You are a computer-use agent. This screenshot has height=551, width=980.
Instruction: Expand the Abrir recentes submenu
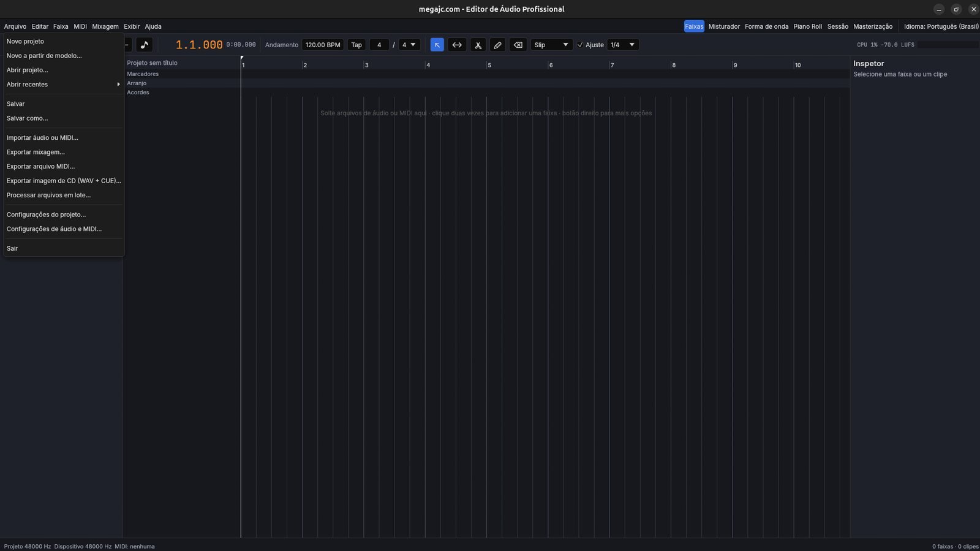pyautogui.click(x=64, y=85)
